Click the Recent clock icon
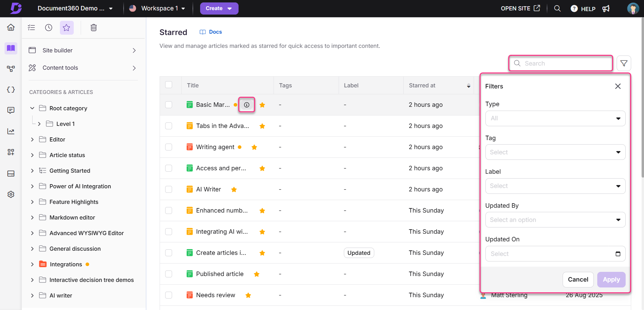The width and height of the screenshot is (644, 310). pyautogui.click(x=49, y=27)
